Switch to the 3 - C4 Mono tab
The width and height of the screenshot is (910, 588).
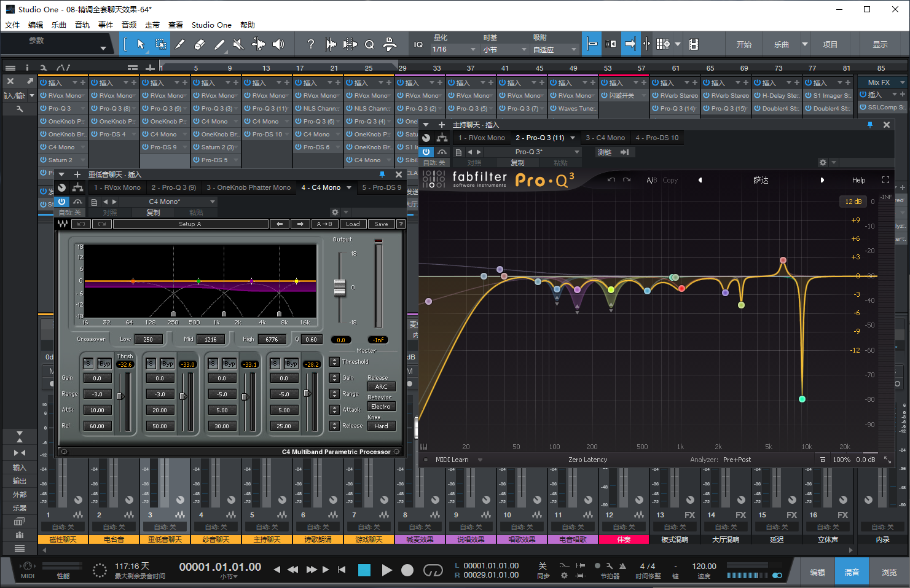click(605, 138)
